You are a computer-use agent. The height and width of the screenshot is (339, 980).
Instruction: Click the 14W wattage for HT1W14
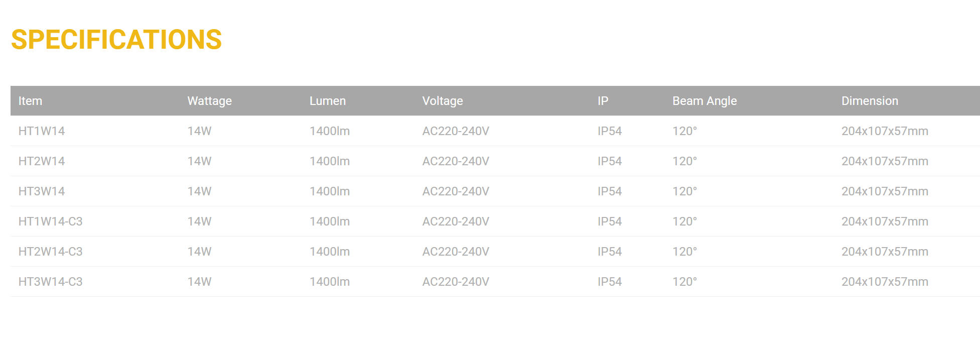(199, 131)
